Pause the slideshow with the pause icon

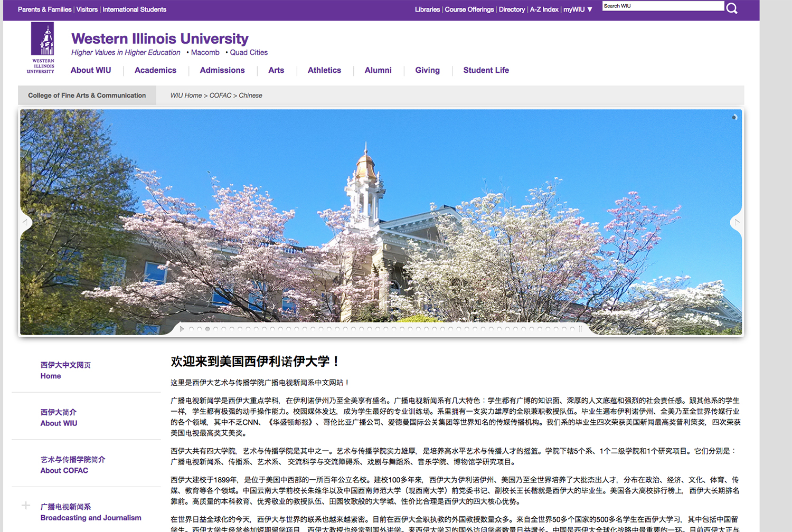coord(580,329)
